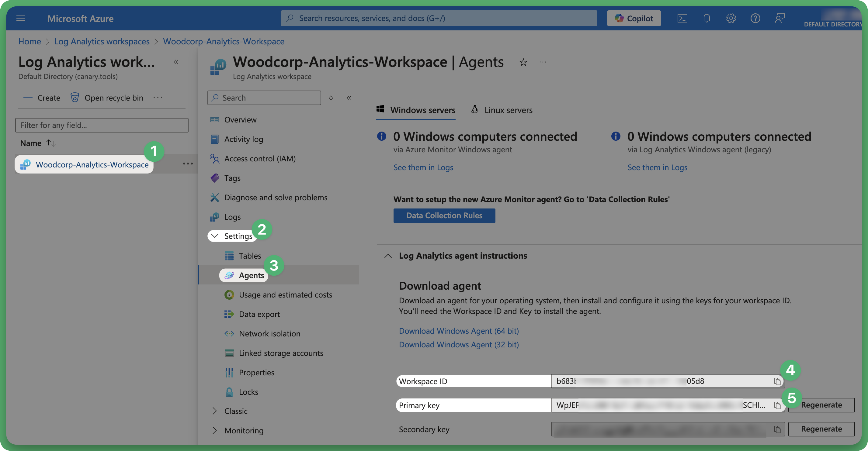Select Agents under Settings

pyautogui.click(x=251, y=275)
